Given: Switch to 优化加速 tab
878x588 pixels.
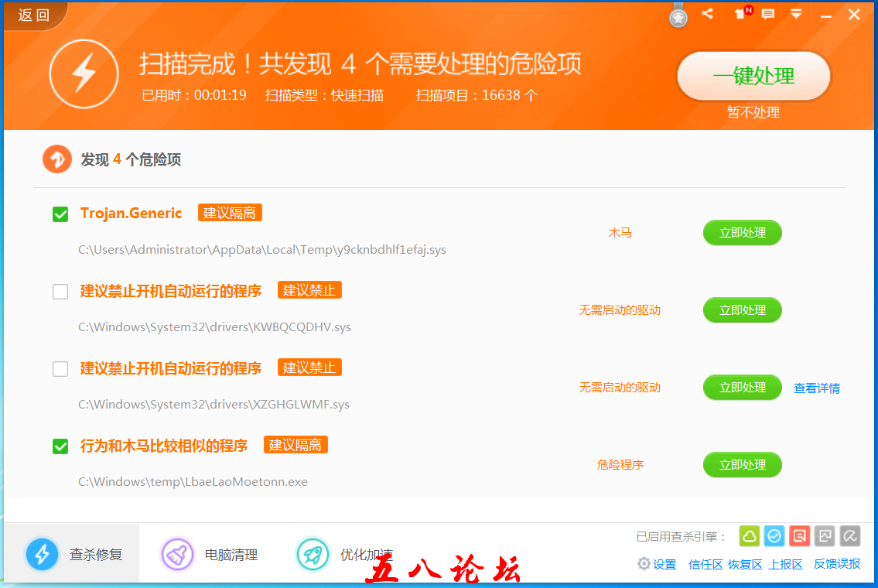Looking at the screenshot, I should 344,554.
